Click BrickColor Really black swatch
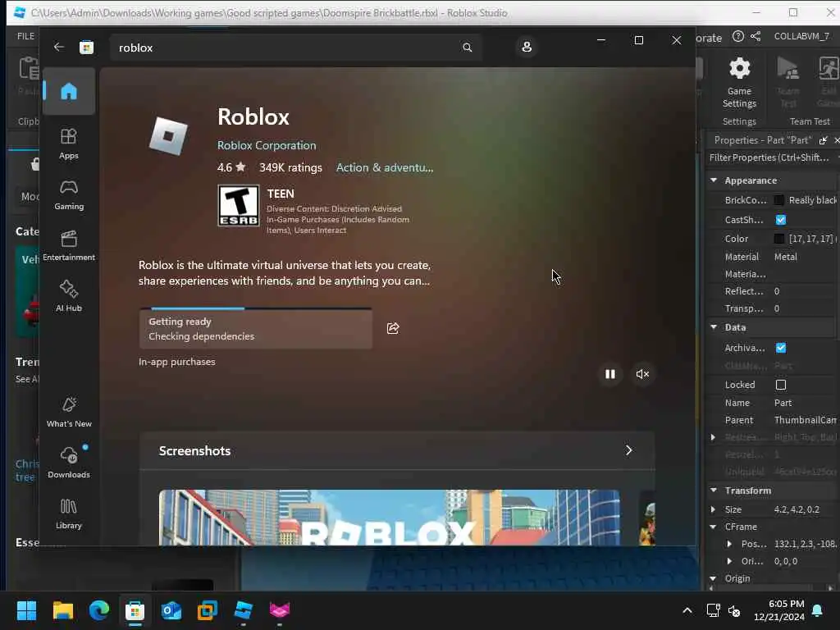Viewport: 840px width, 630px height. (779, 200)
